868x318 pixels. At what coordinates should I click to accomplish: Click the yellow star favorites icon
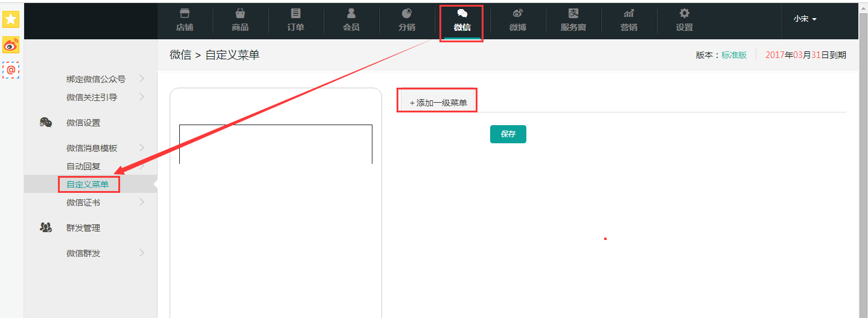pos(11,19)
